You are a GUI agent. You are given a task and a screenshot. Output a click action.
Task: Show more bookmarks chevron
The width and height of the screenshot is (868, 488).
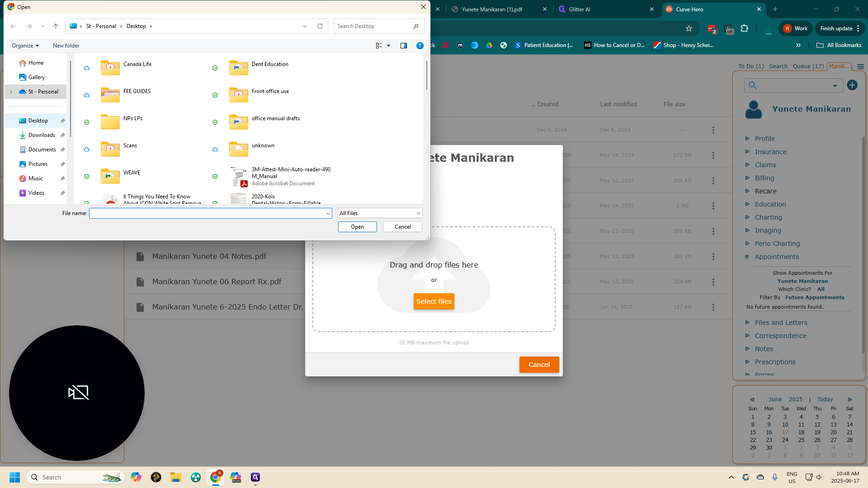[x=798, y=45]
